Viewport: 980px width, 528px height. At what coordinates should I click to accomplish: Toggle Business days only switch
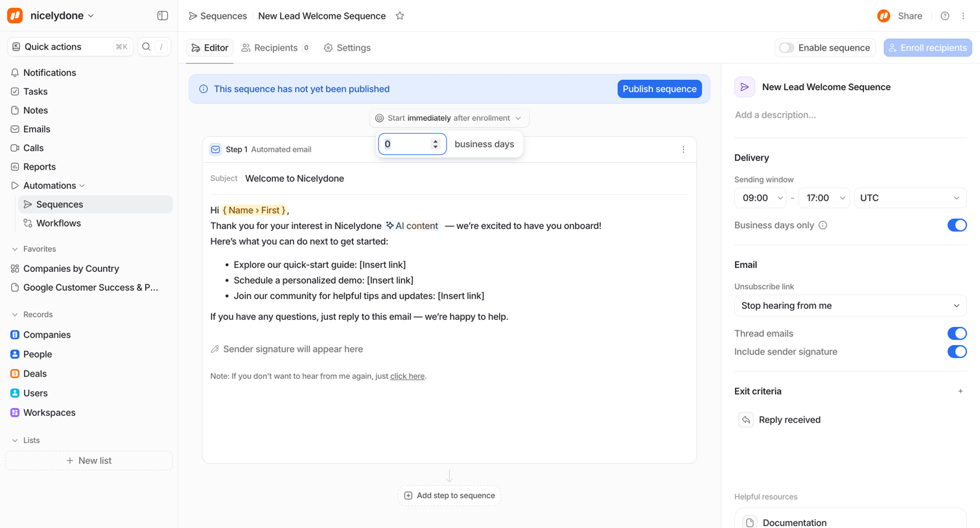click(957, 225)
